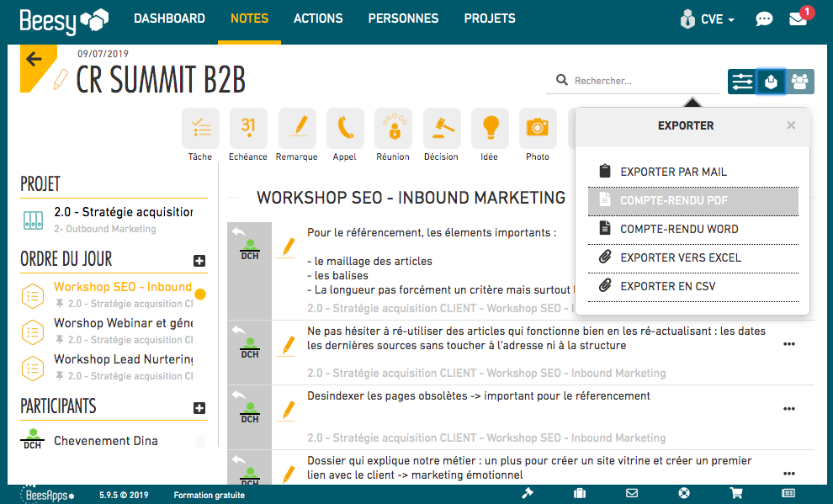This screenshot has width=833, height=504.
Task: Choose Compte-rendu Word export option
Action: click(x=679, y=229)
